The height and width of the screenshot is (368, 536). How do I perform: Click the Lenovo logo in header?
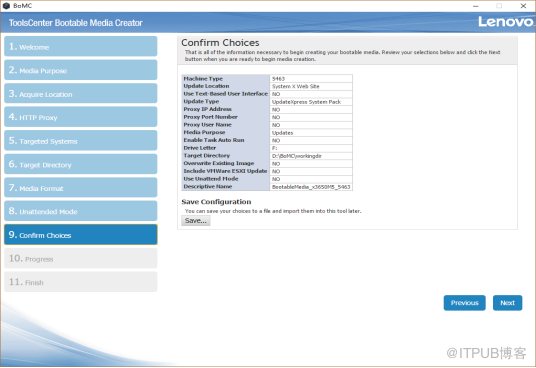[505, 22]
